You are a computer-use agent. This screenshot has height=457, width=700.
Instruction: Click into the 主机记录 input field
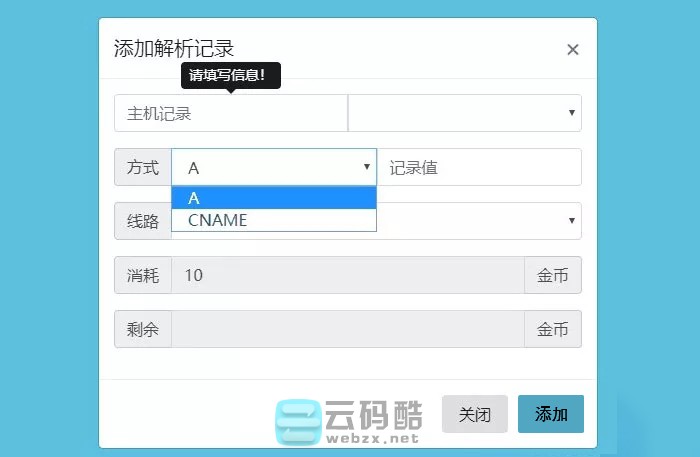coord(230,113)
